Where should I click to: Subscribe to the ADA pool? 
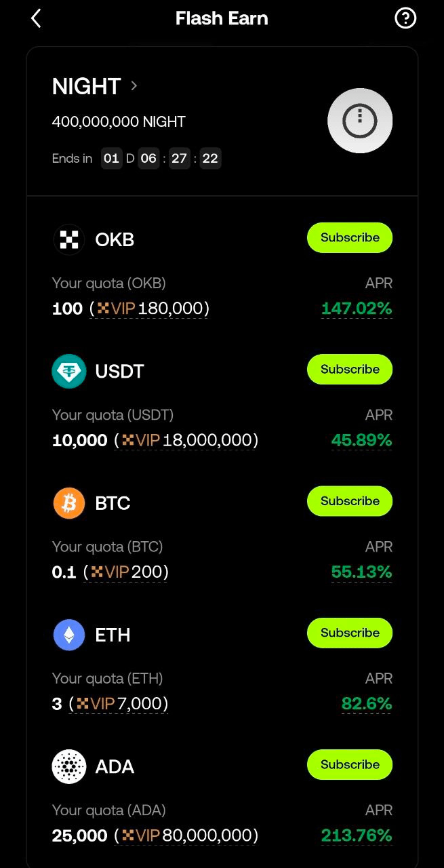pyautogui.click(x=349, y=764)
